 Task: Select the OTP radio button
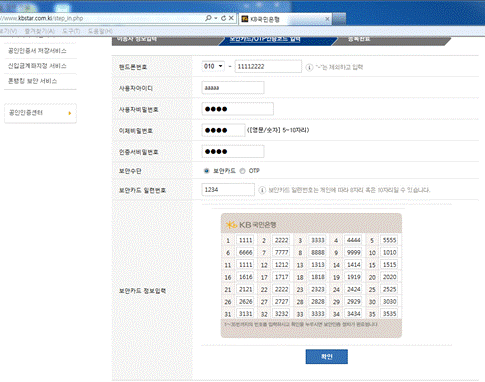pyautogui.click(x=242, y=171)
